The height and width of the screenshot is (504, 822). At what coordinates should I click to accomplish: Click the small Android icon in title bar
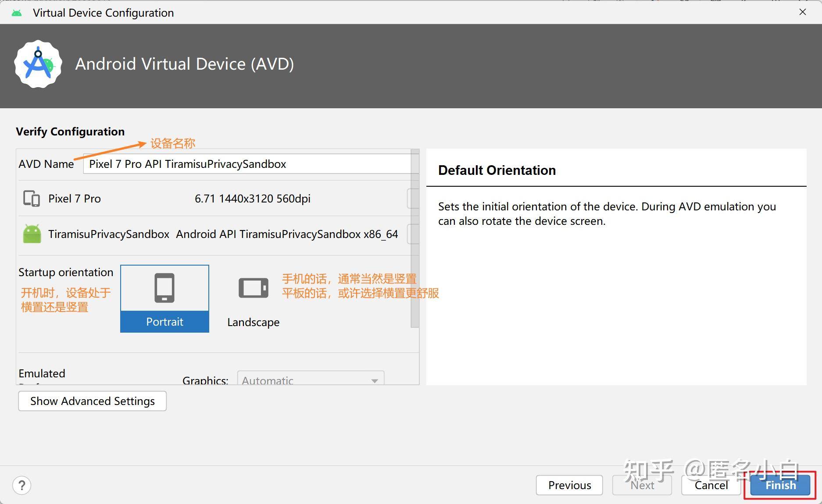[x=17, y=13]
